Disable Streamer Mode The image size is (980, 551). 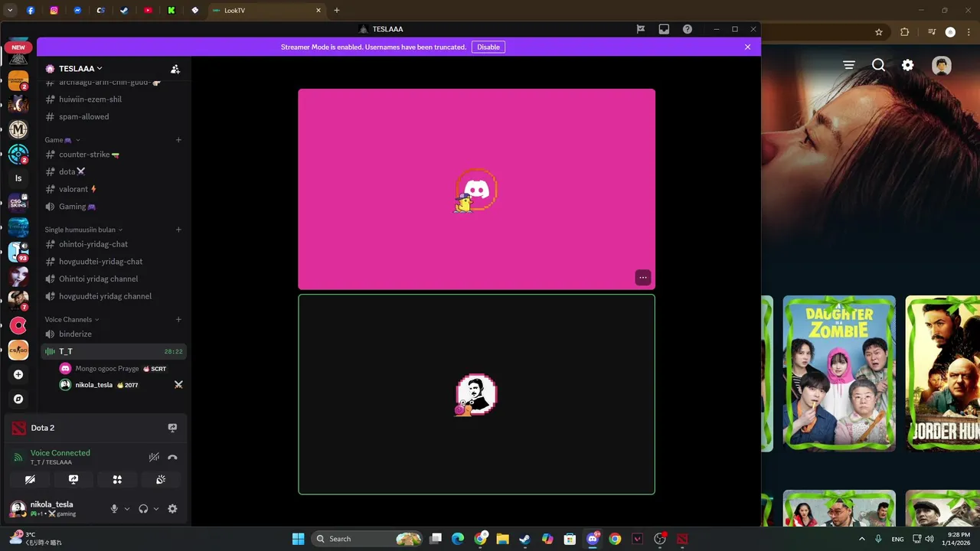click(488, 47)
